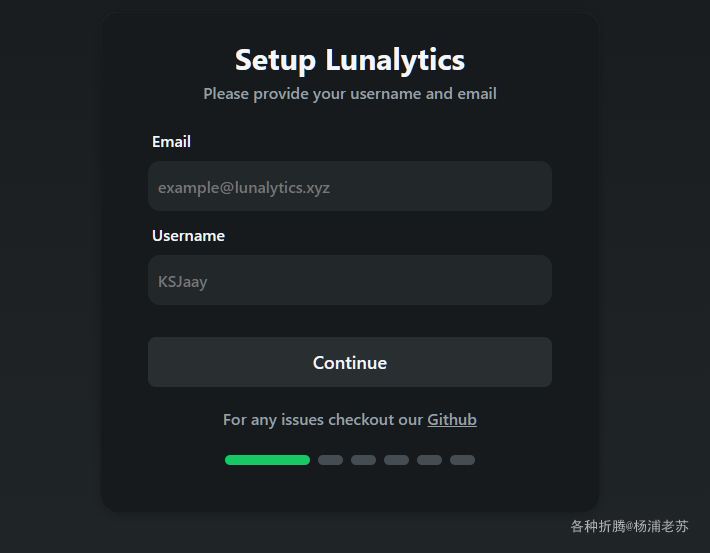Click the 'For any issues checkout our' text
The image size is (710, 553).
pos(323,420)
